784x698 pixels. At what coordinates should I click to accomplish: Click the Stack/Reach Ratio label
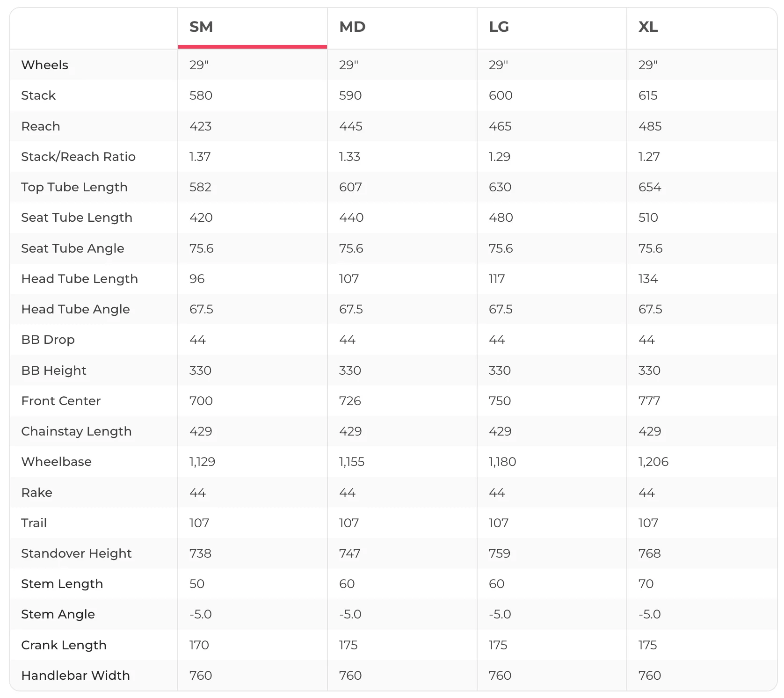click(x=78, y=157)
